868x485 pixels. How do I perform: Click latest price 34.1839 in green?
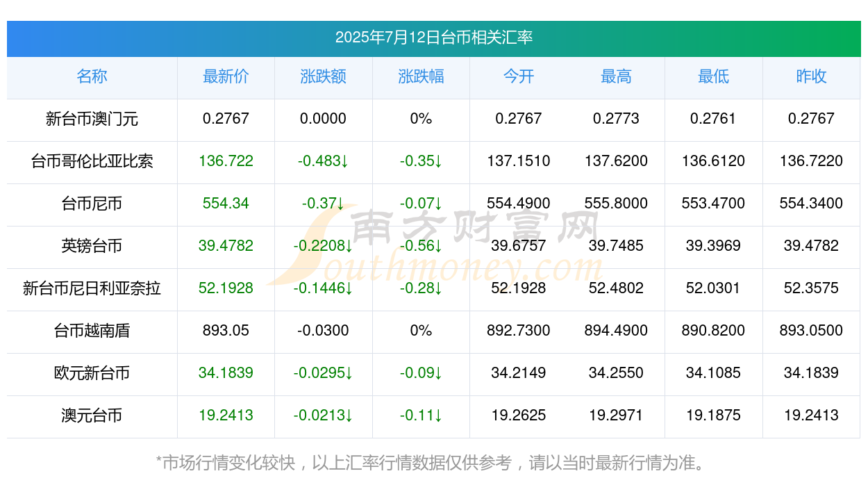click(226, 373)
